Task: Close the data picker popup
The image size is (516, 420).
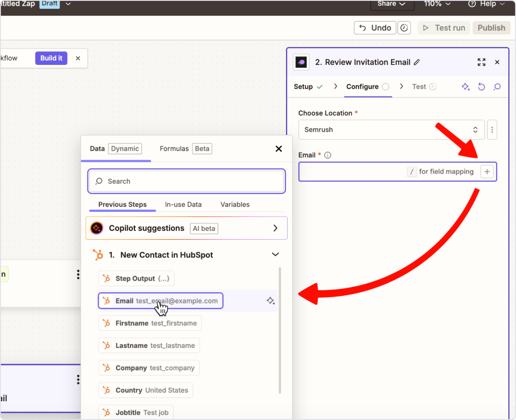Action: coord(279,149)
